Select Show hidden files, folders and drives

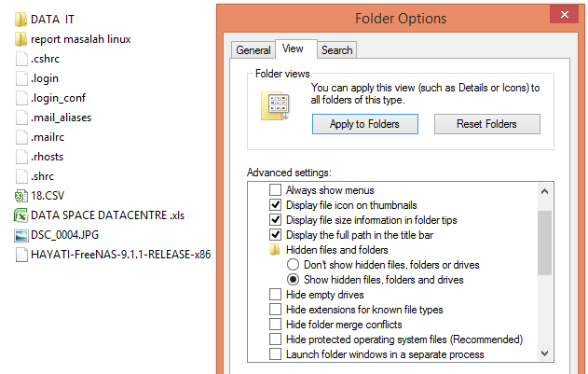(x=293, y=280)
